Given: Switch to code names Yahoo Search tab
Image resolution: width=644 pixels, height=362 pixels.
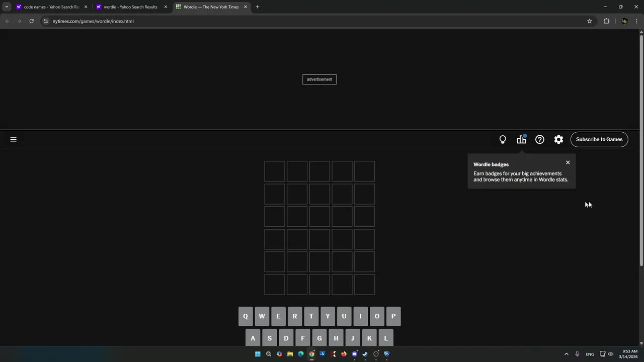Looking at the screenshot, I should [x=52, y=7].
